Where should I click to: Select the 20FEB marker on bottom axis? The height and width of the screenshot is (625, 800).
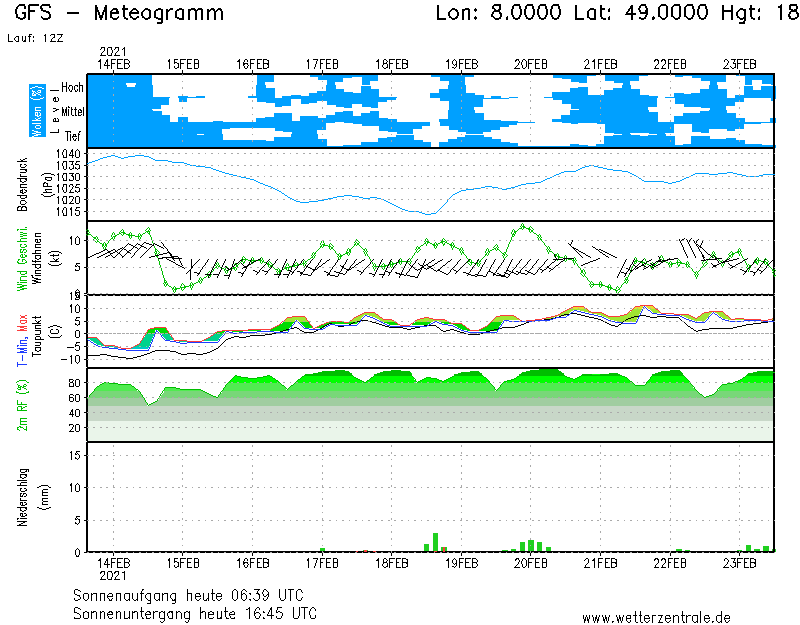[x=530, y=562]
